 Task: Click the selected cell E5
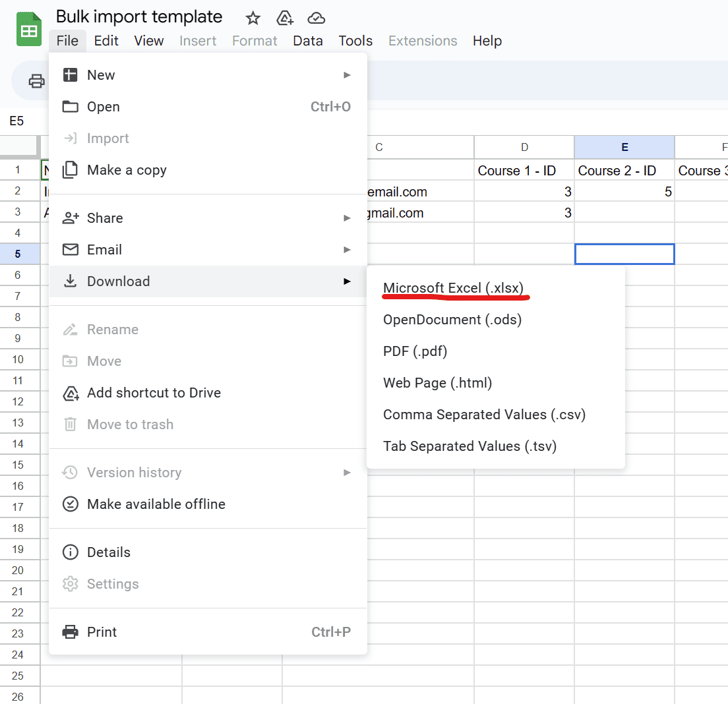point(624,254)
